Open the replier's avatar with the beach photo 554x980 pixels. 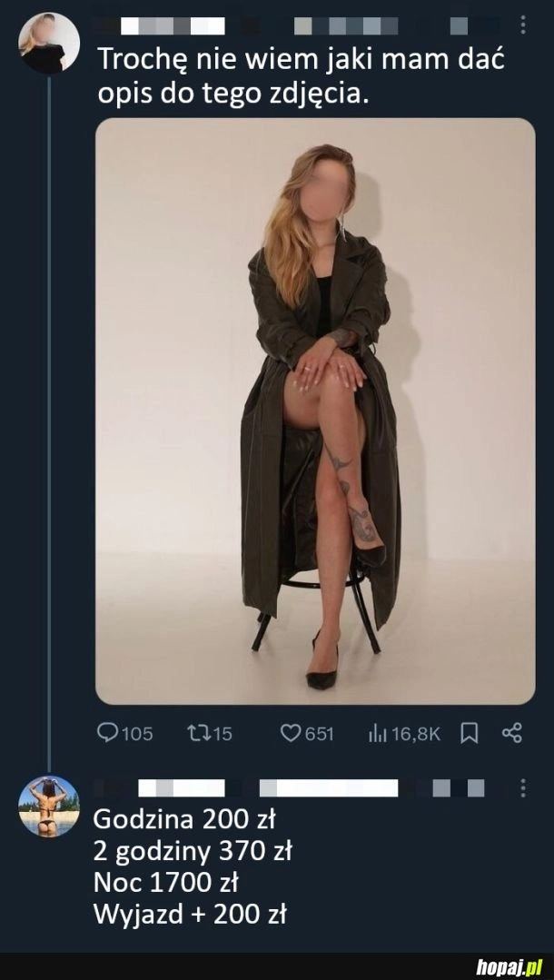pos(49,806)
